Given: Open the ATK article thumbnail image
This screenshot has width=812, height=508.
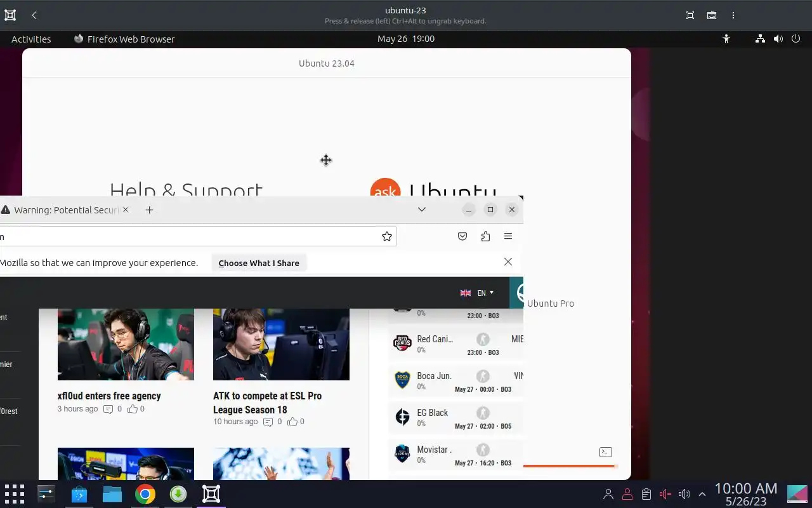Looking at the screenshot, I should 281,344.
